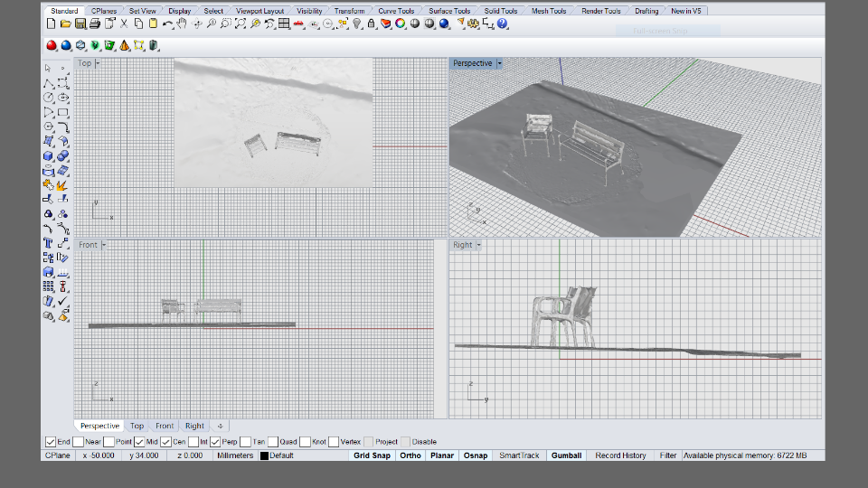868x488 pixels.
Task: Open the Front viewport tab at bottom
Action: [x=164, y=426]
